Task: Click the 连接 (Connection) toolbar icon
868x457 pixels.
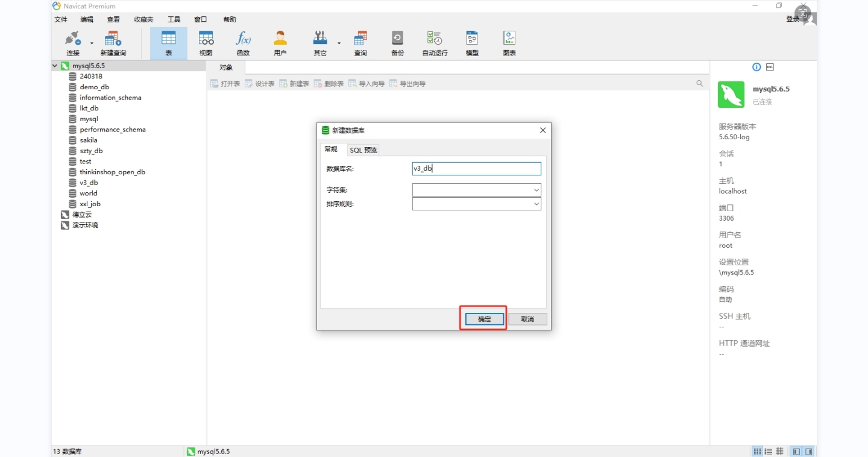Action: (73, 43)
